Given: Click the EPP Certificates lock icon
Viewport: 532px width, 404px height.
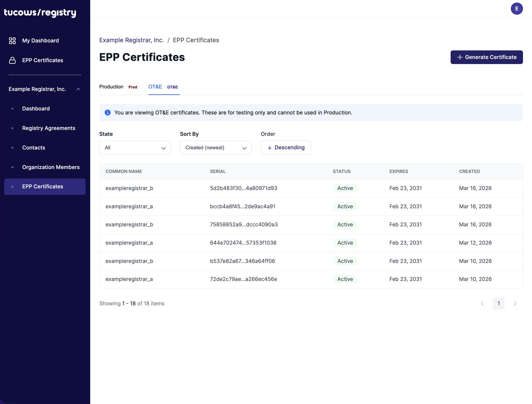Looking at the screenshot, I should [12, 60].
